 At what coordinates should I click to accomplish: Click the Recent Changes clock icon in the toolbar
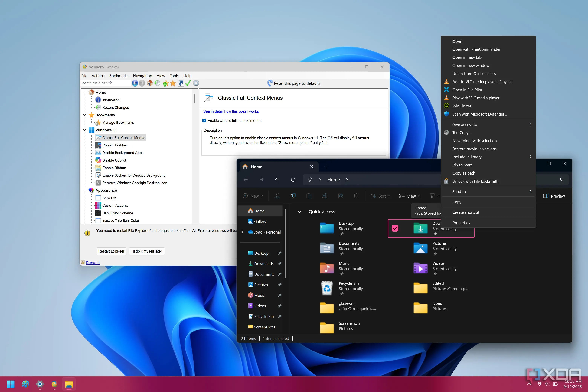point(157,83)
